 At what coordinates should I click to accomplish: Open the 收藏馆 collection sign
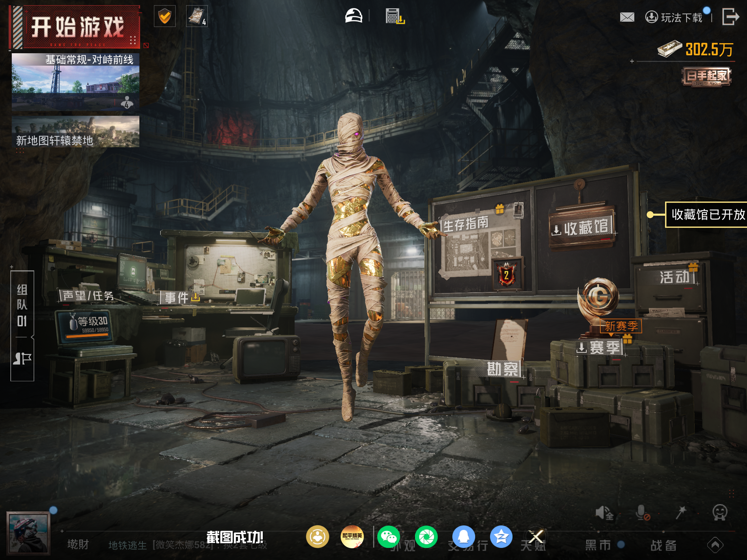[582, 227]
